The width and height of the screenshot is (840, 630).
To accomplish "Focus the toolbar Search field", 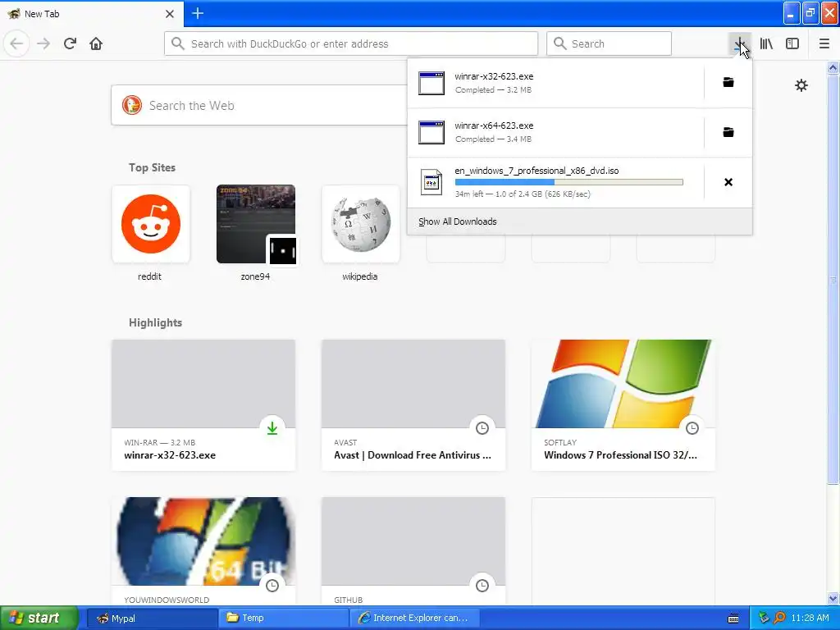I will (609, 43).
